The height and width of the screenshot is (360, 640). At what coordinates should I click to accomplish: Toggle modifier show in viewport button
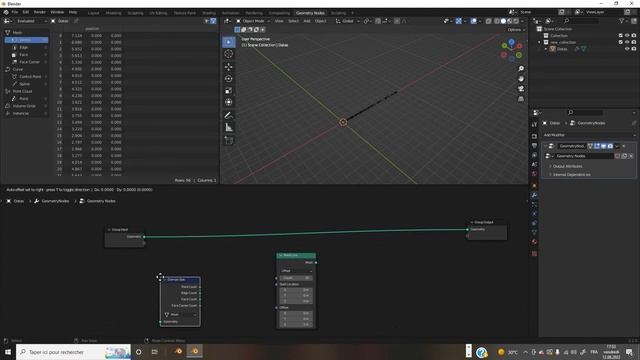pyautogui.click(x=603, y=146)
